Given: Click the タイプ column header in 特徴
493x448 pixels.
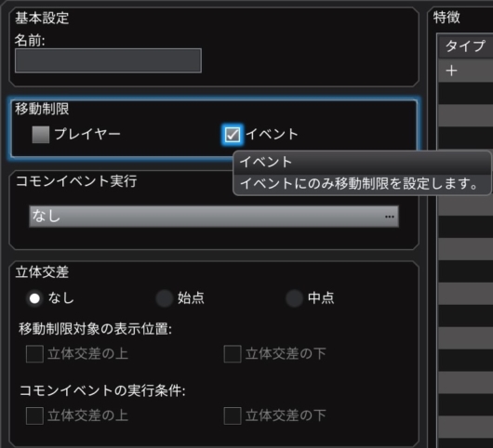Looking at the screenshot, I should click(x=465, y=46).
